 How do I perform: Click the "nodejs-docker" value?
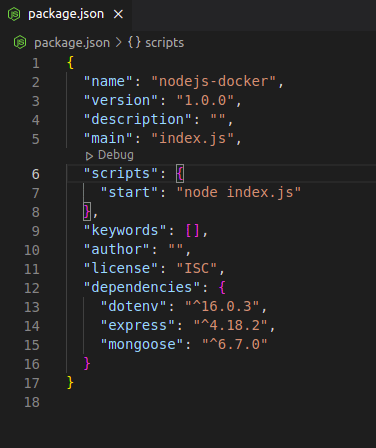pyautogui.click(x=213, y=82)
